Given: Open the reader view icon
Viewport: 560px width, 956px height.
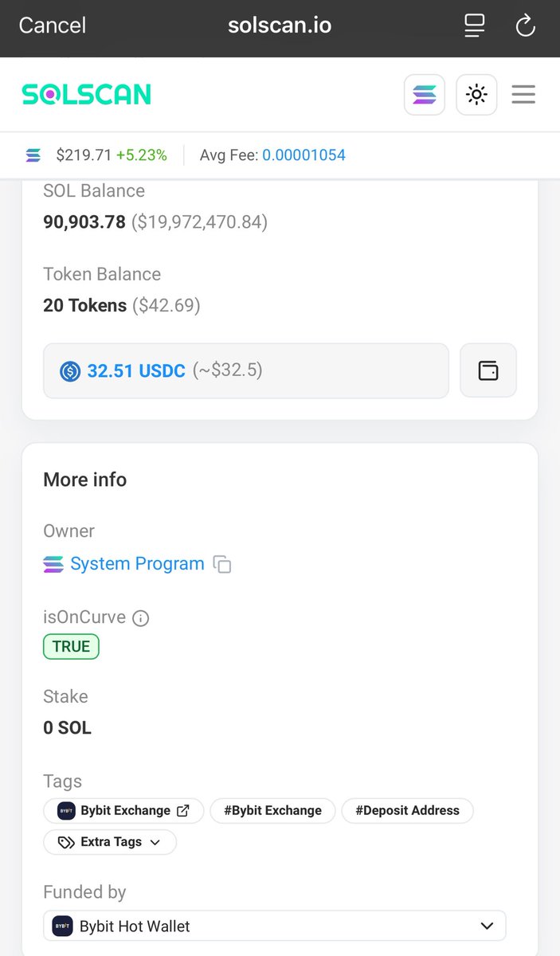Looking at the screenshot, I should click(475, 25).
